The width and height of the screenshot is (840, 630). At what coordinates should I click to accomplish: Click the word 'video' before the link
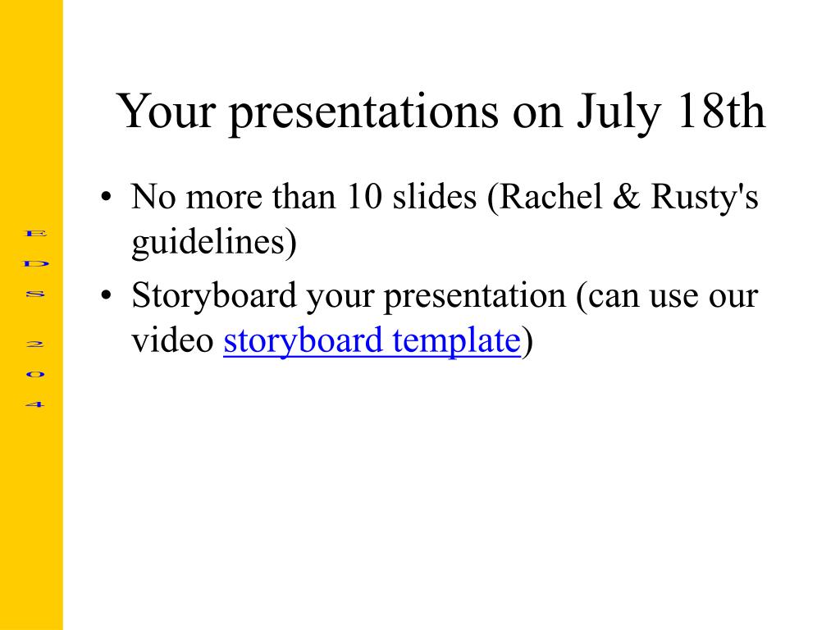[172, 340]
